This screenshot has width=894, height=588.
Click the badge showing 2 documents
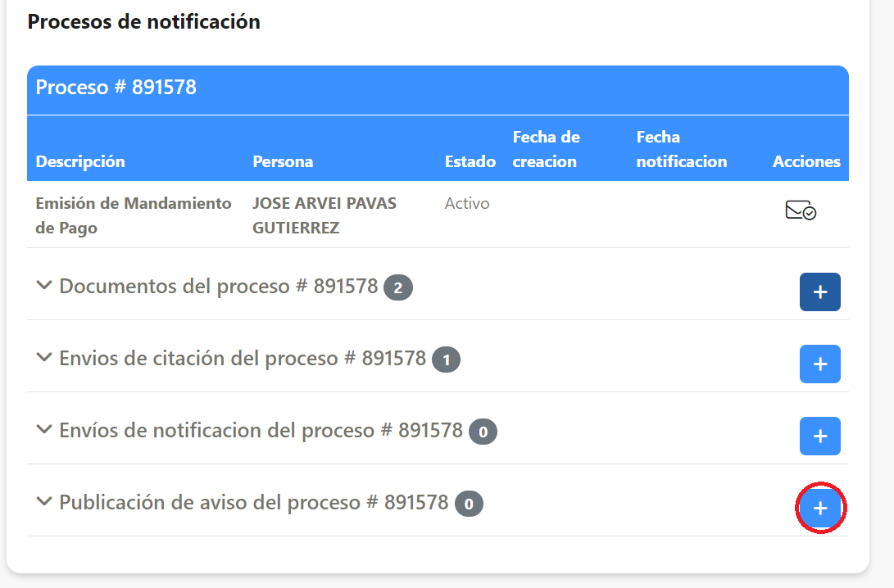pyautogui.click(x=398, y=287)
